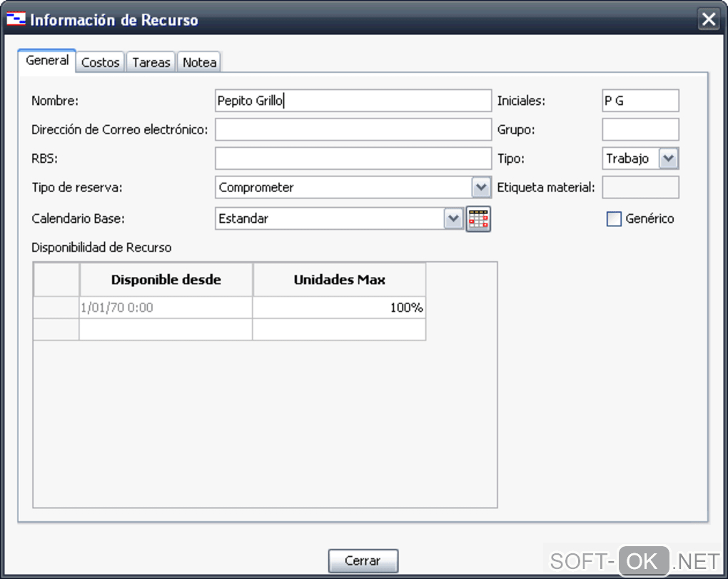728x579 pixels.
Task: Click the Tipo de reserva: label
Action: click(77, 188)
